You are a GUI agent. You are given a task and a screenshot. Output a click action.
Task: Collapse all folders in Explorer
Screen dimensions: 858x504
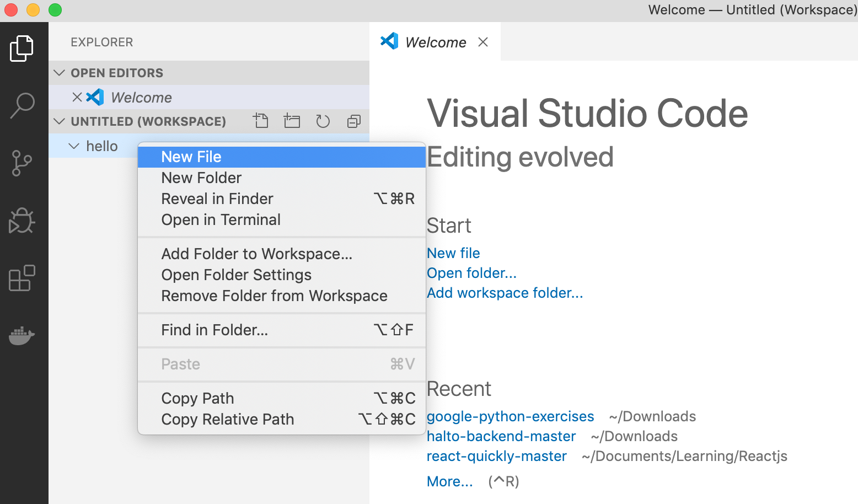coord(353,121)
